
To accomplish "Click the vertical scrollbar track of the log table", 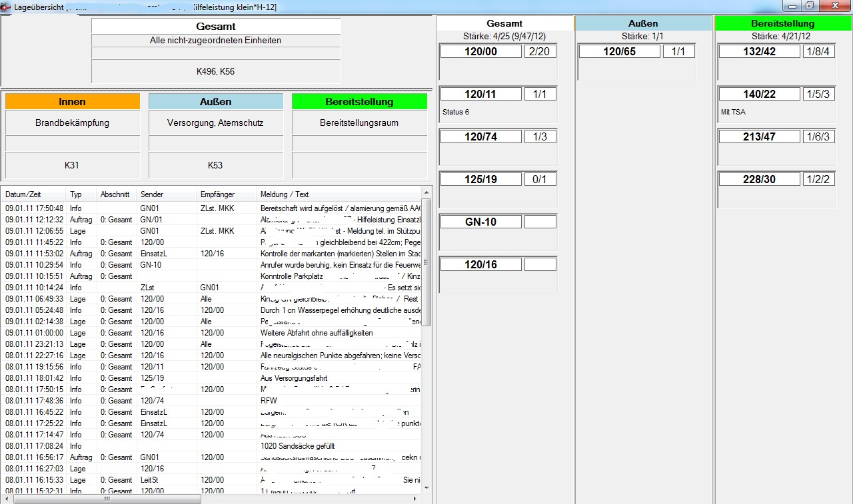I will pyautogui.click(x=426, y=399).
